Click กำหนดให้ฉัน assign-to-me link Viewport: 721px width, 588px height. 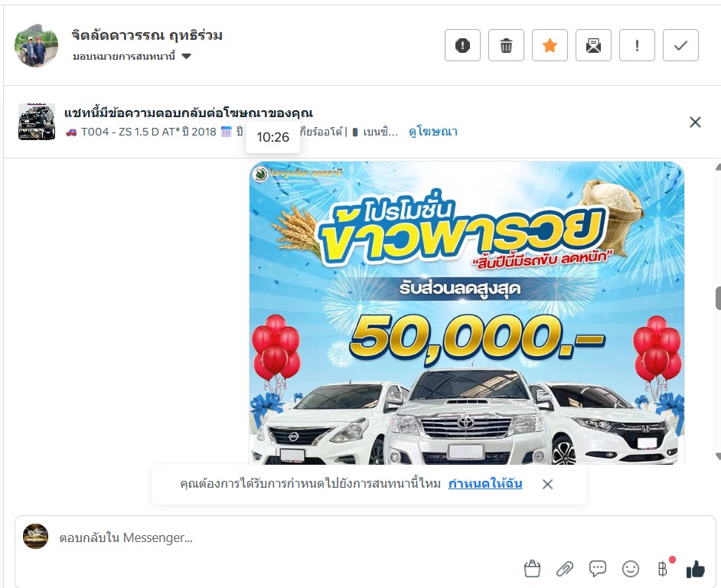coord(485,484)
